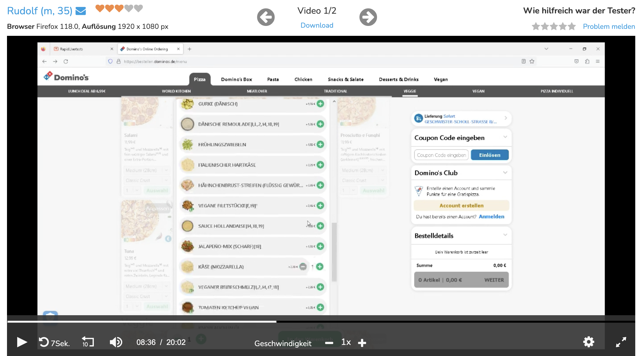
Task: Collapse the Bestelldetails section chevron
Action: coord(505,235)
